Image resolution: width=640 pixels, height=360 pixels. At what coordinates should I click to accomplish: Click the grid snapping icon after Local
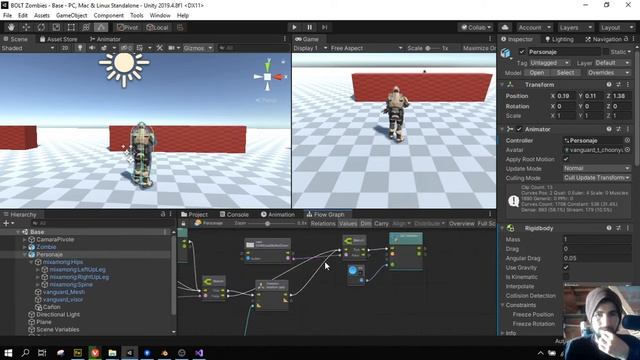[180, 27]
